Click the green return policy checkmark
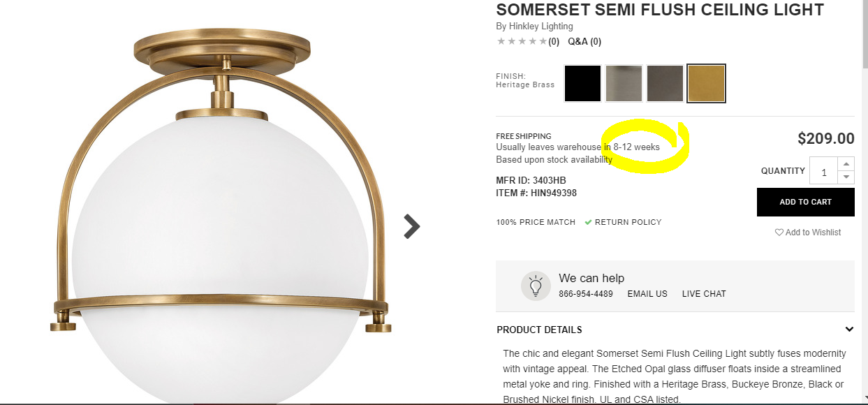The height and width of the screenshot is (405, 868). 588,222
